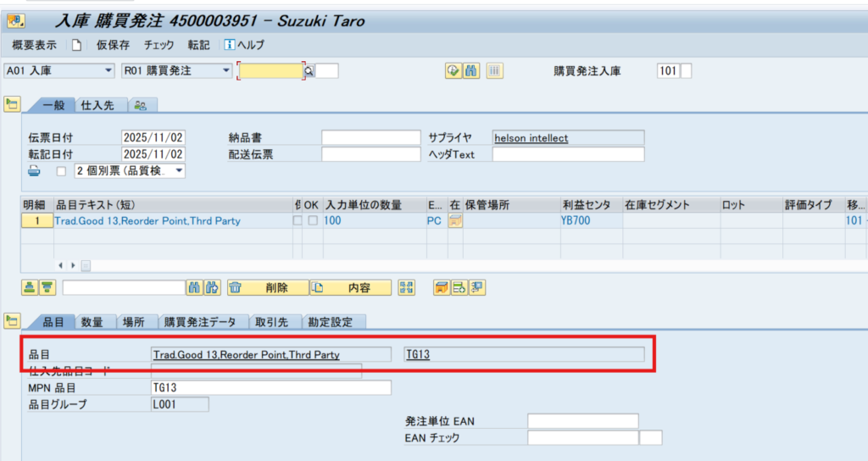Click the search help icon next to yellow field
Screen dimensions: 868x461
309,71
